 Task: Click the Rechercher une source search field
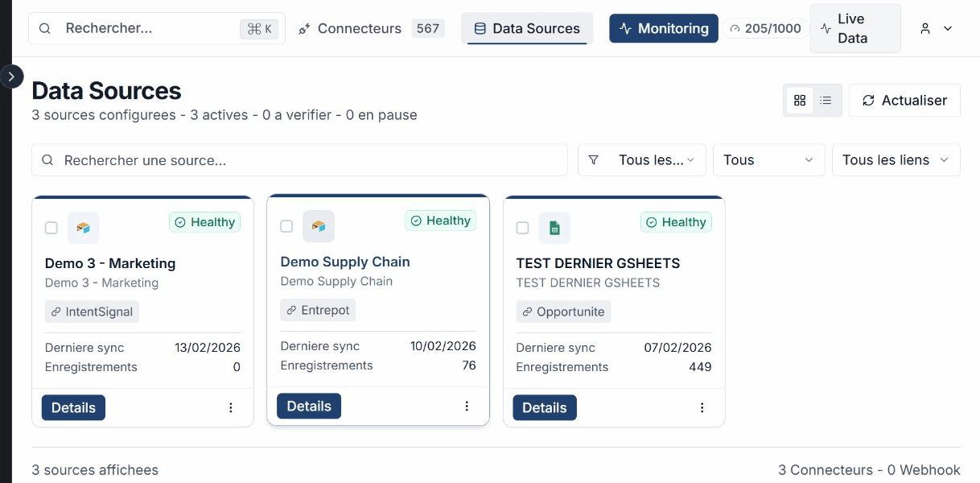pos(299,159)
